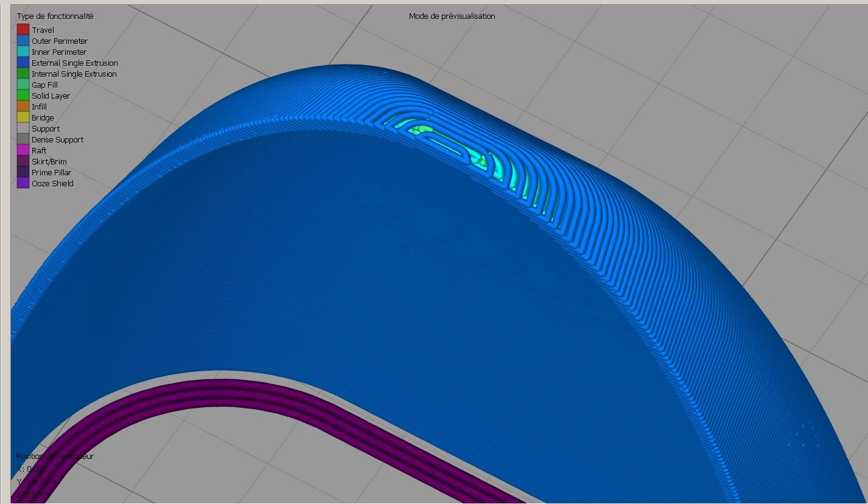Click the 'Prime Pillar' legend label

51,172
